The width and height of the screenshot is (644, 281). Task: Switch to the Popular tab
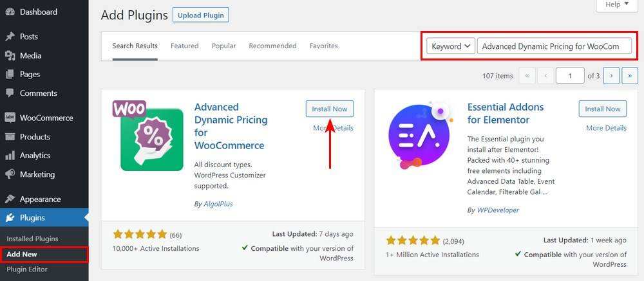click(223, 46)
